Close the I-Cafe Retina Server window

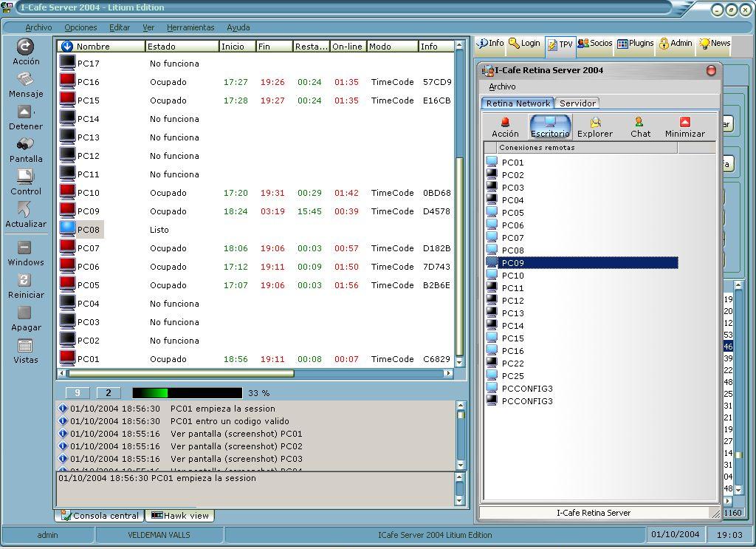(711, 70)
